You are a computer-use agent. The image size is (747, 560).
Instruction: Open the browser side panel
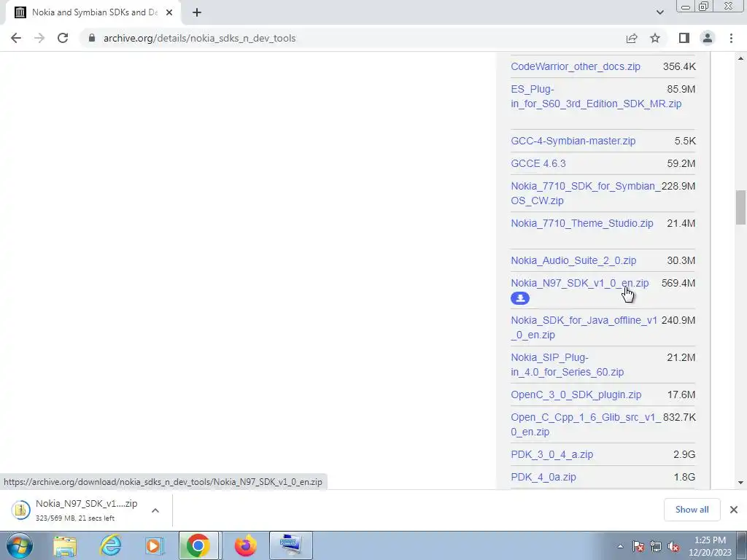coord(684,38)
